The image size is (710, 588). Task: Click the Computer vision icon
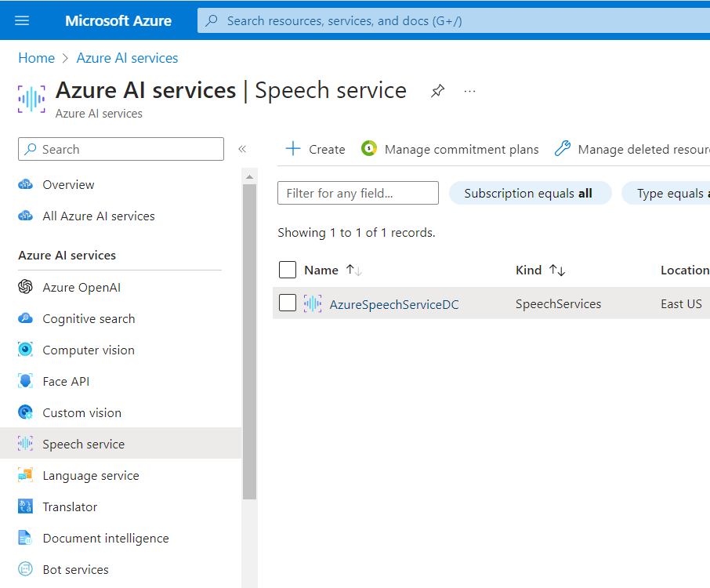(x=26, y=350)
